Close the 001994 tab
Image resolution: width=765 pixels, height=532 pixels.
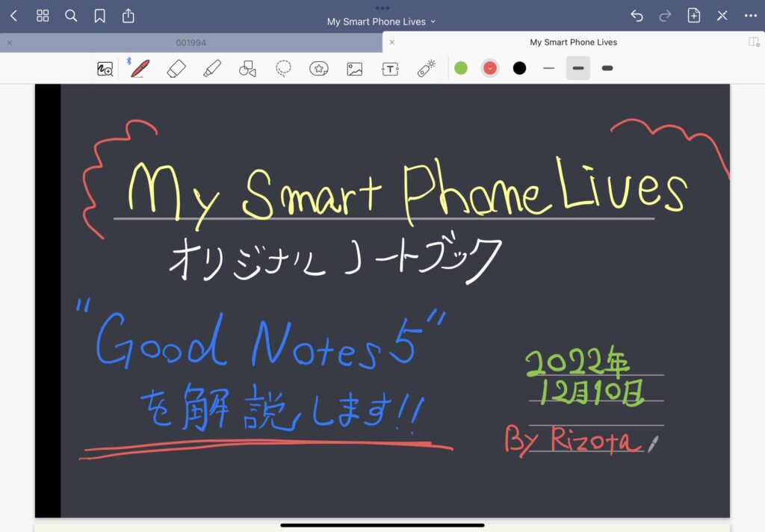click(x=10, y=43)
